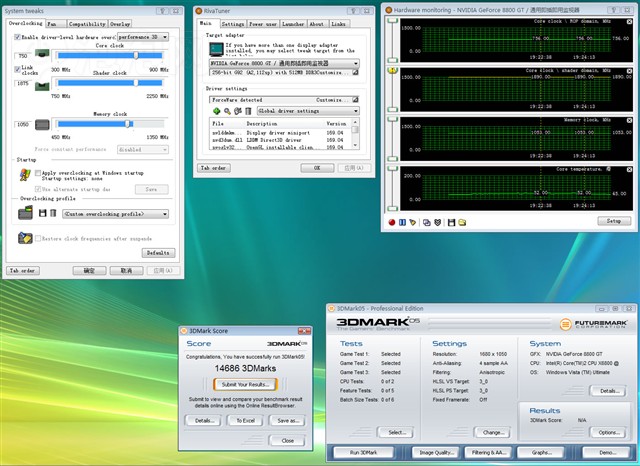The height and width of the screenshot is (466, 640).
Task: Click Image Quality button in 3DMark05
Action: click(x=436, y=452)
